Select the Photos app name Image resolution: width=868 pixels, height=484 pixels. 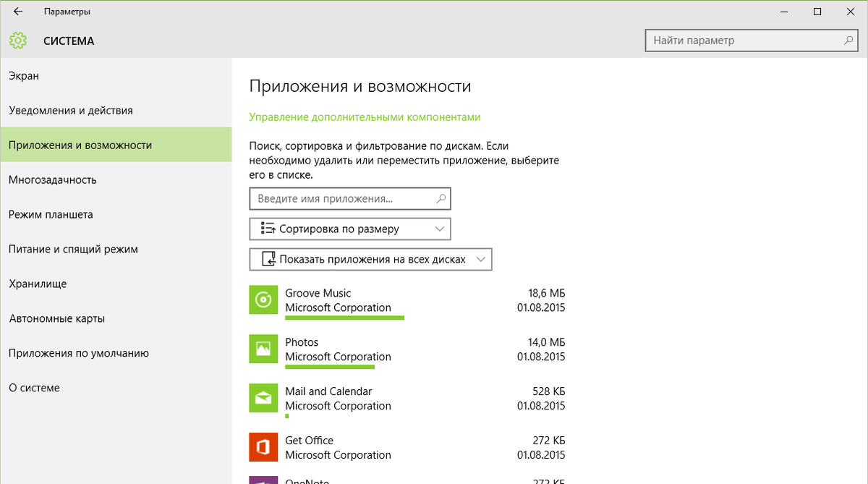(x=302, y=342)
